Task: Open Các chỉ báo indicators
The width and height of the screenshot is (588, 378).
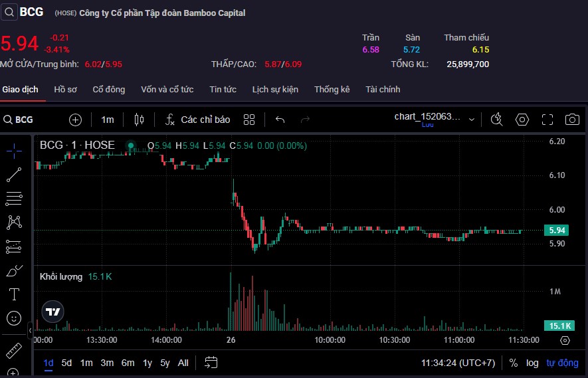Action: (198, 120)
